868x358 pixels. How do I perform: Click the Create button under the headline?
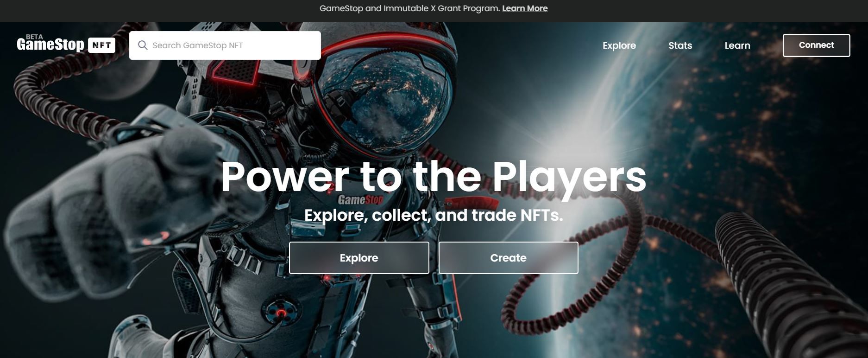tap(508, 258)
